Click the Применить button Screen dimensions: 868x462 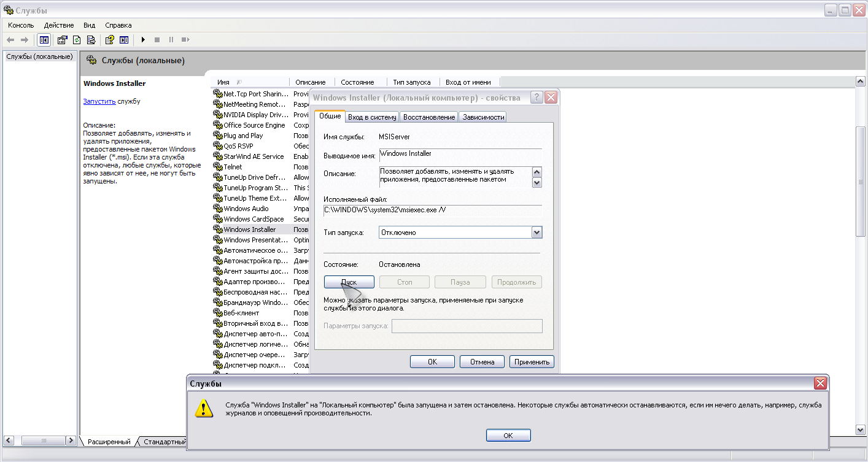tap(532, 362)
